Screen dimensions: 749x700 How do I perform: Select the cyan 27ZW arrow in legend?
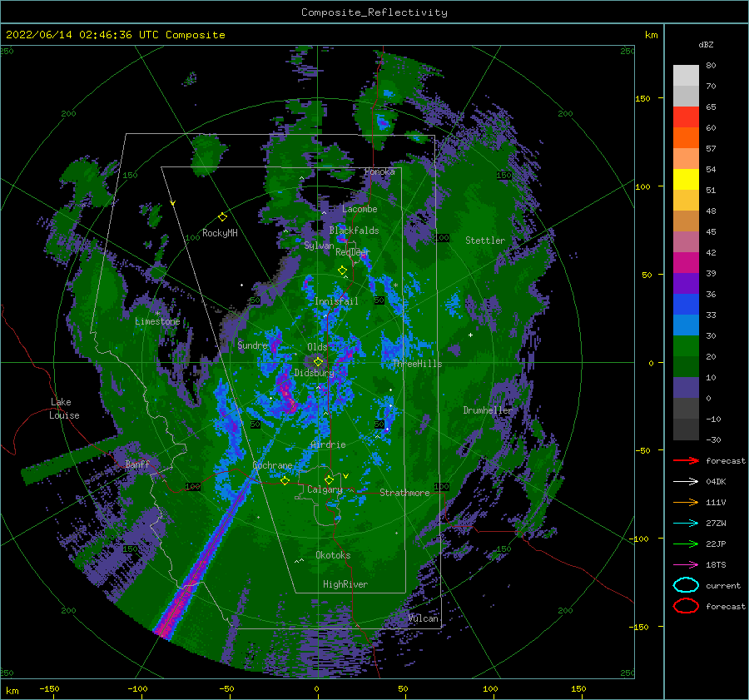point(686,523)
